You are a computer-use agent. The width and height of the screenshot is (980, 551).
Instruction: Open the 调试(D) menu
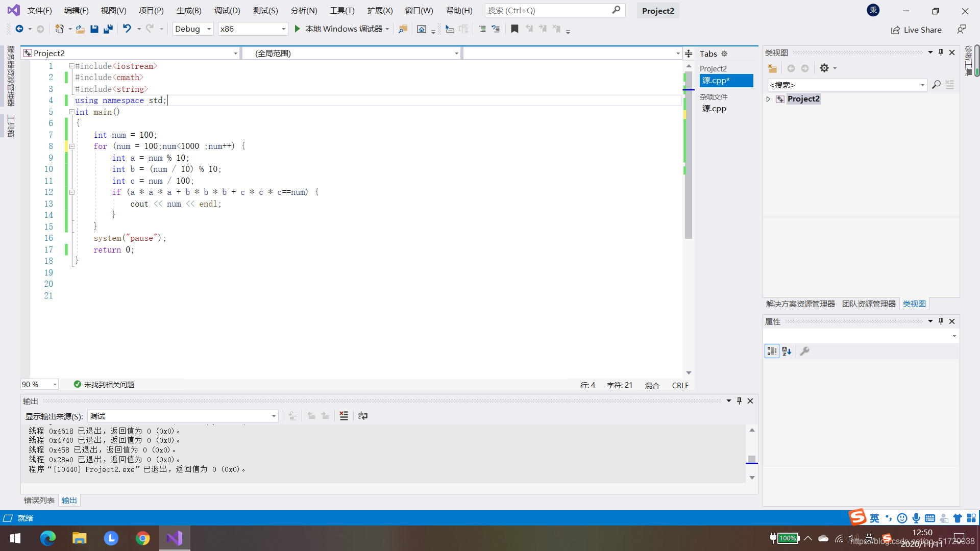point(227,10)
